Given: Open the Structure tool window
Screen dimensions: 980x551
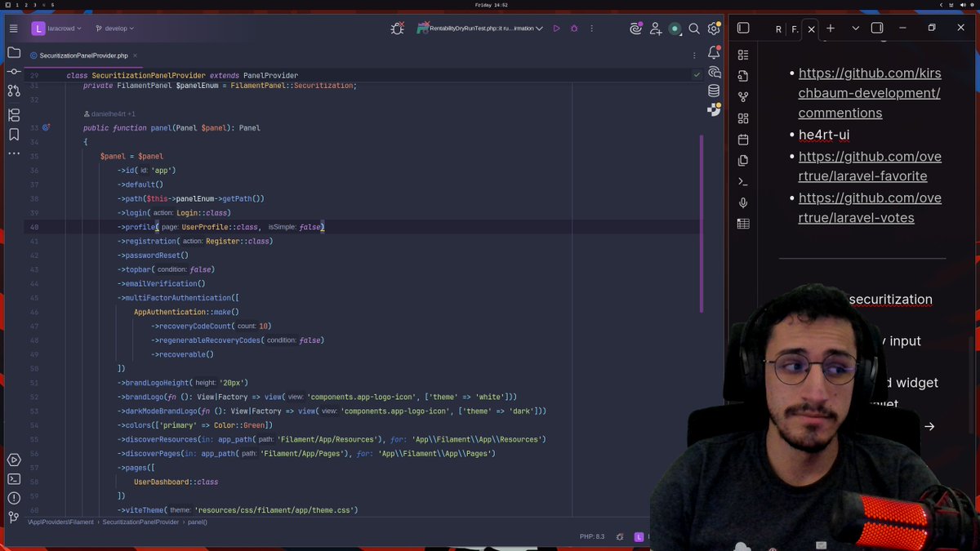Looking at the screenshot, I should [14, 115].
